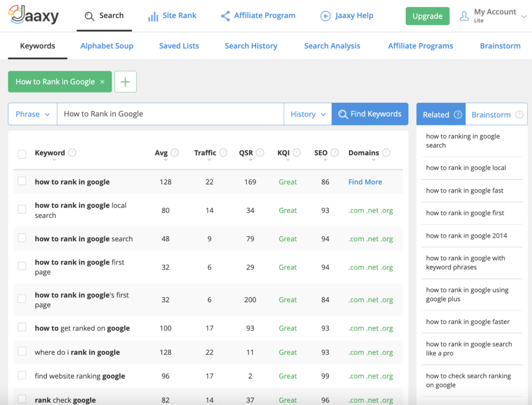Viewport: 532px width, 405px height.
Task: Check the 'how to rank in google's first page' row
Action: (x=22, y=299)
